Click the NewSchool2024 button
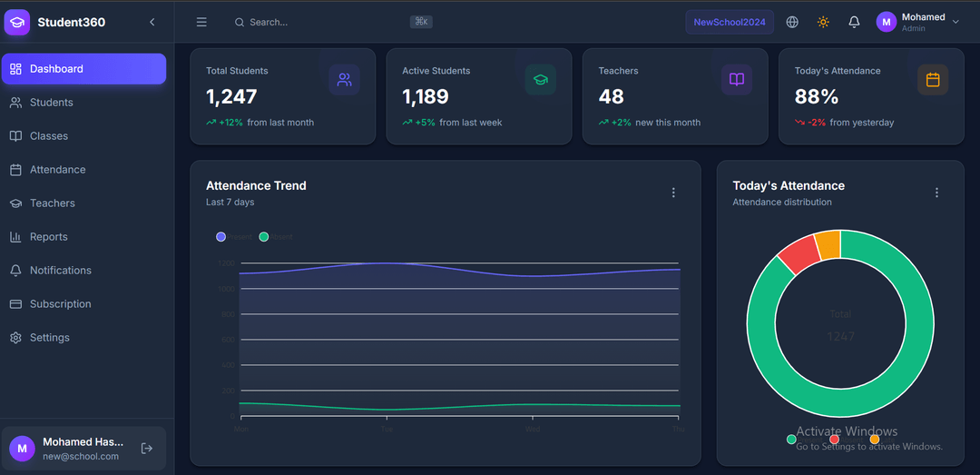This screenshot has height=475, width=980. point(730,22)
